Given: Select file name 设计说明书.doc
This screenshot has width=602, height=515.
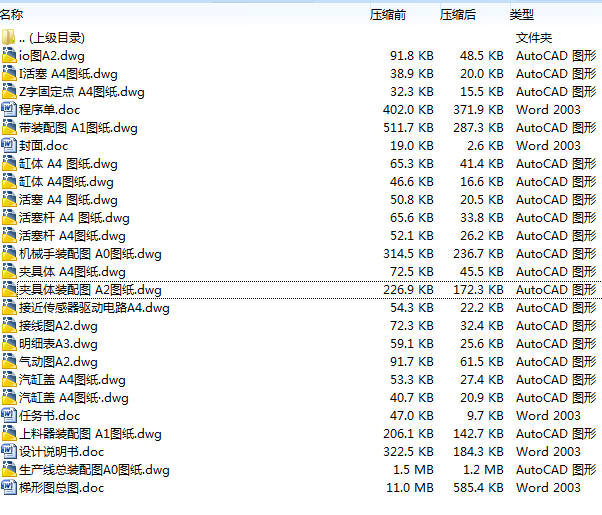Looking at the screenshot, I should [x=61, y=452].
